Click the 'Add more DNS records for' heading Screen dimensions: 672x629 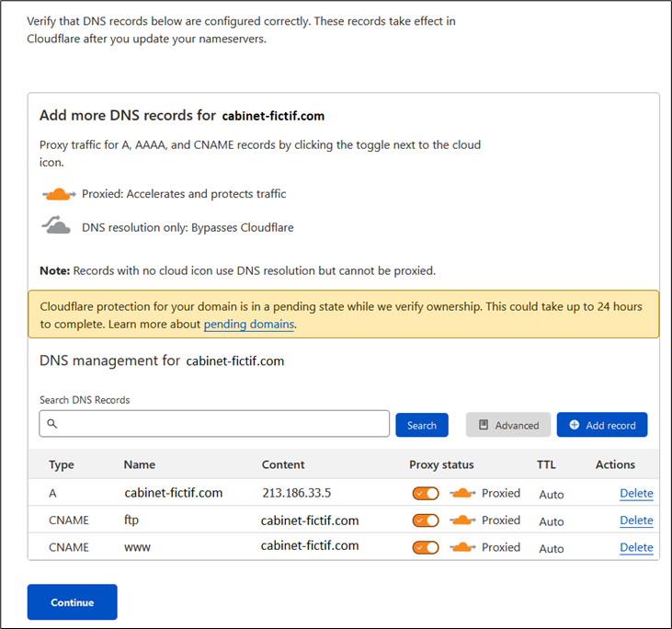[x=128, y=115]
